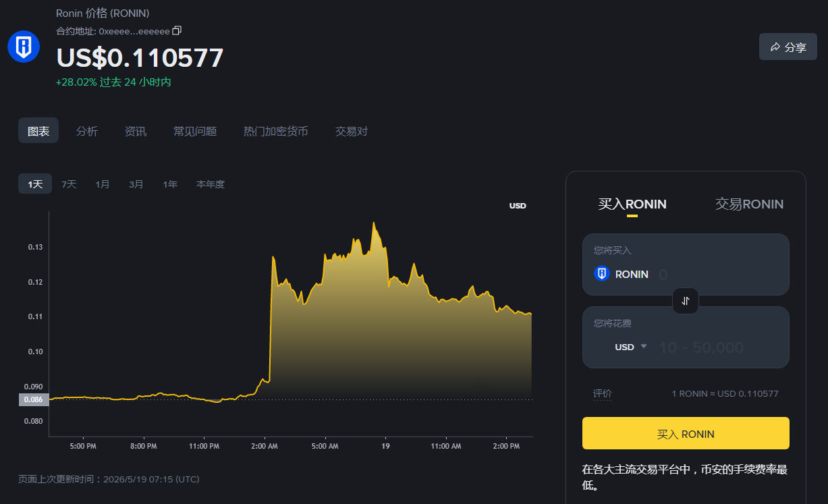
Task: Open the USD currency dropdown
Action: (631, 347)
